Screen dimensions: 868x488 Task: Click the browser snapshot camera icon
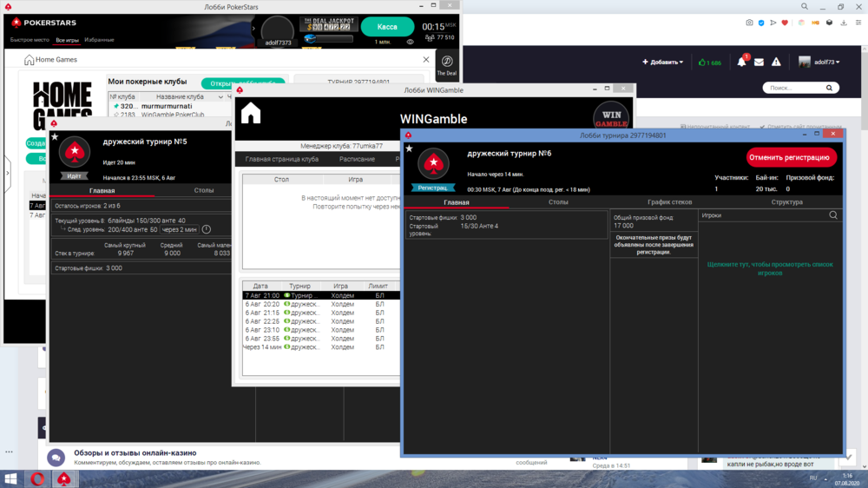click(750, 23)
